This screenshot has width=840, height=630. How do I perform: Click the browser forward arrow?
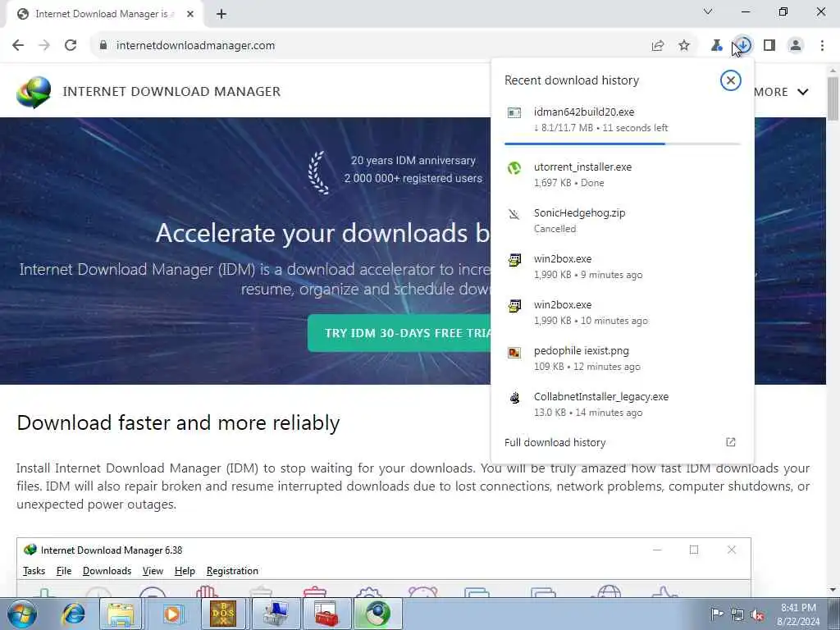click(44, 46)
